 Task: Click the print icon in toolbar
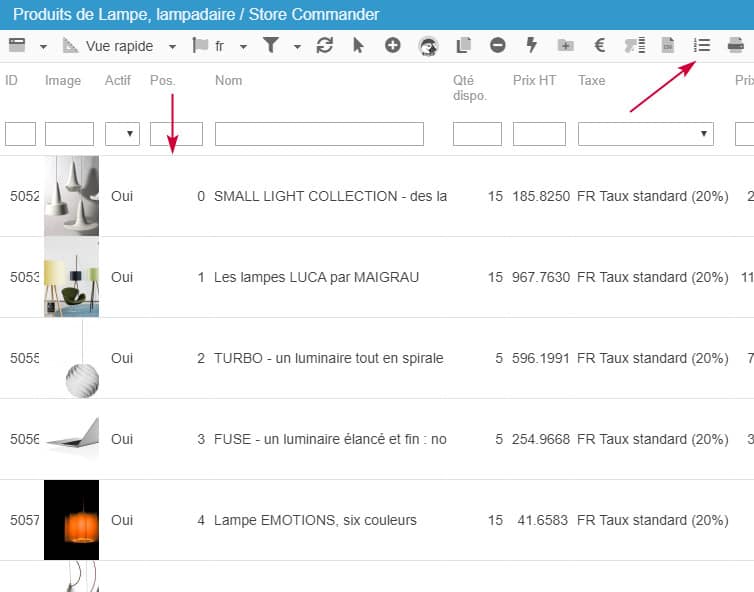(735, 45)
